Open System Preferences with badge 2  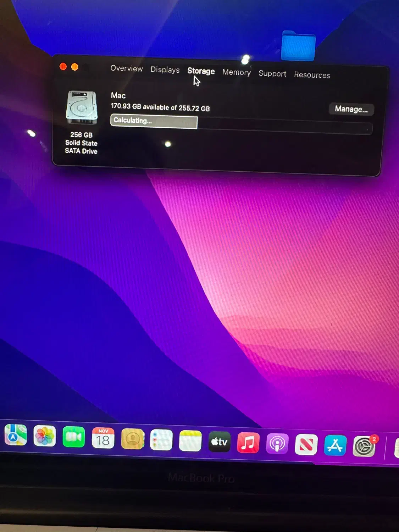pos(364,447)
